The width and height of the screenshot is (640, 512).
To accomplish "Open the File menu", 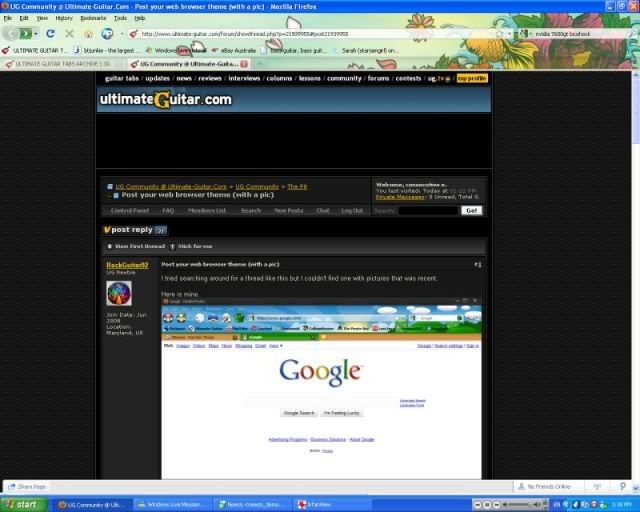I will [x=7, y=18].
